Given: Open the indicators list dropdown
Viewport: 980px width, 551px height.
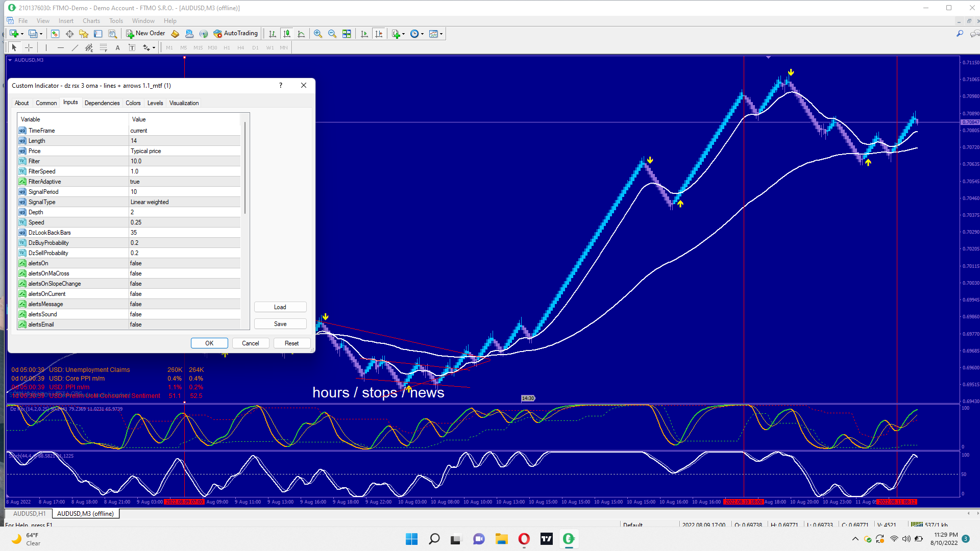Looking at the screenshot, I should (398, 34).
